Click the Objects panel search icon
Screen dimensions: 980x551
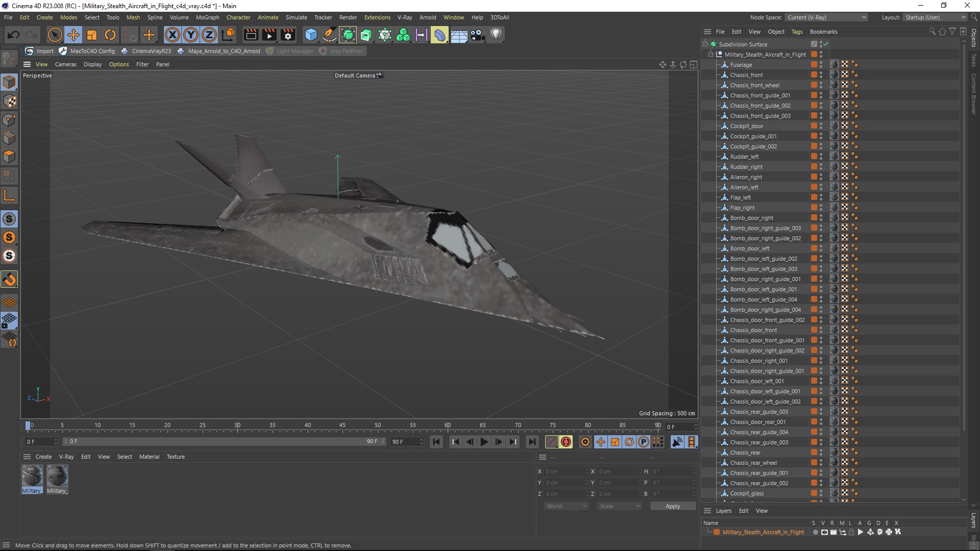932,32
